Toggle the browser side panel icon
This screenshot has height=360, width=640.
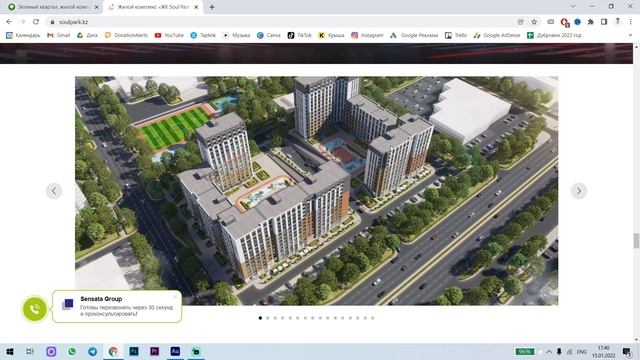[604, 22]
